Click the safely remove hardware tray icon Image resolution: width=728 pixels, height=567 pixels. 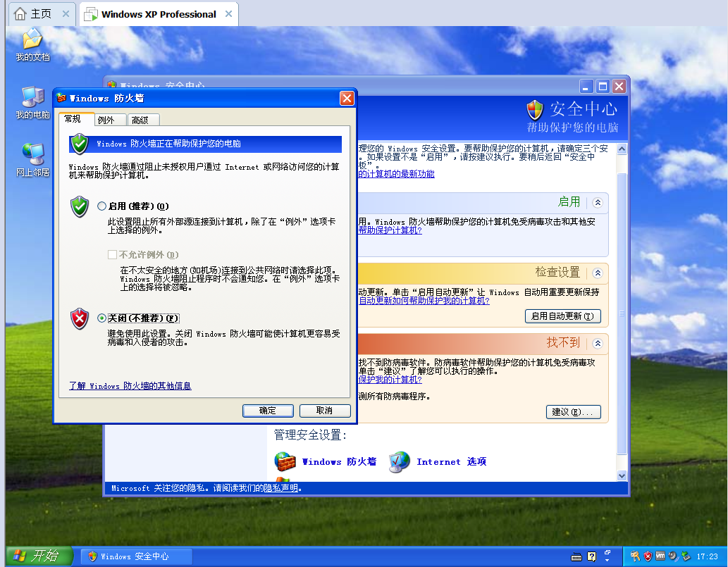click(685, 556)
